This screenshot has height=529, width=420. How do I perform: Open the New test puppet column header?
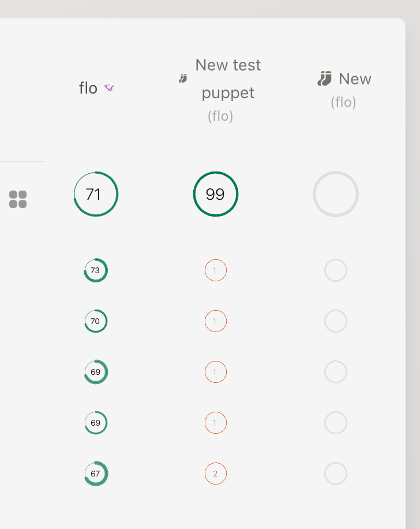tap(228, 79)
